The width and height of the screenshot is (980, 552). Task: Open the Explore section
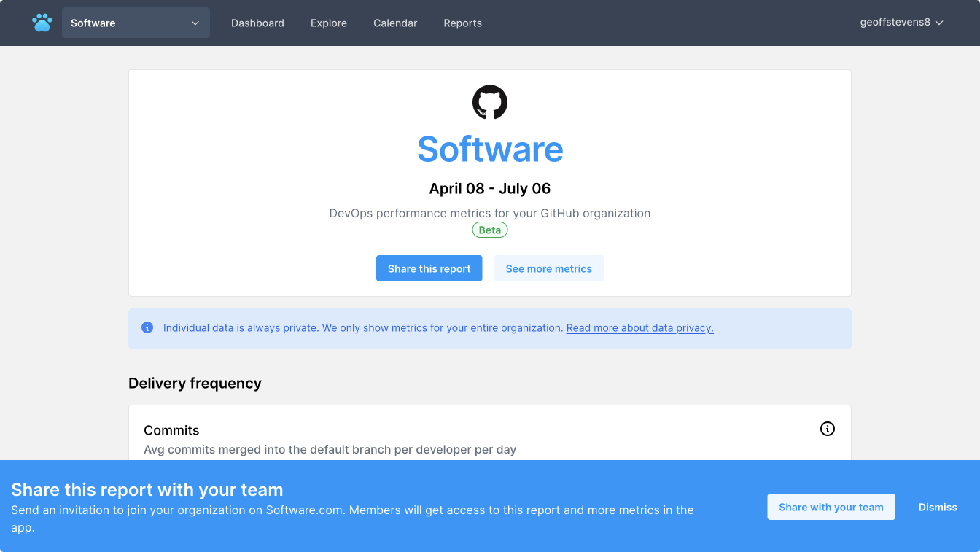tap(329, 23)
